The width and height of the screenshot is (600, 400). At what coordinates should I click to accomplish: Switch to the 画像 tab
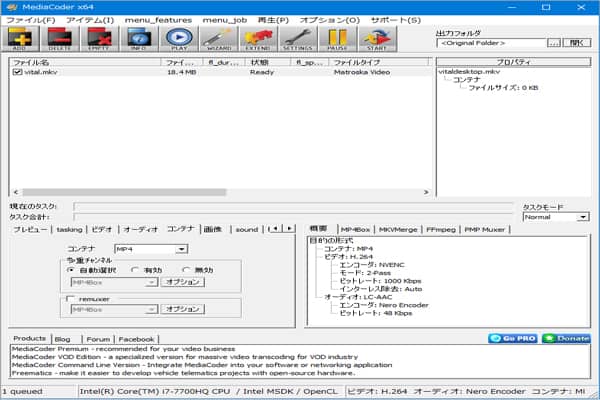pos(213,229)
